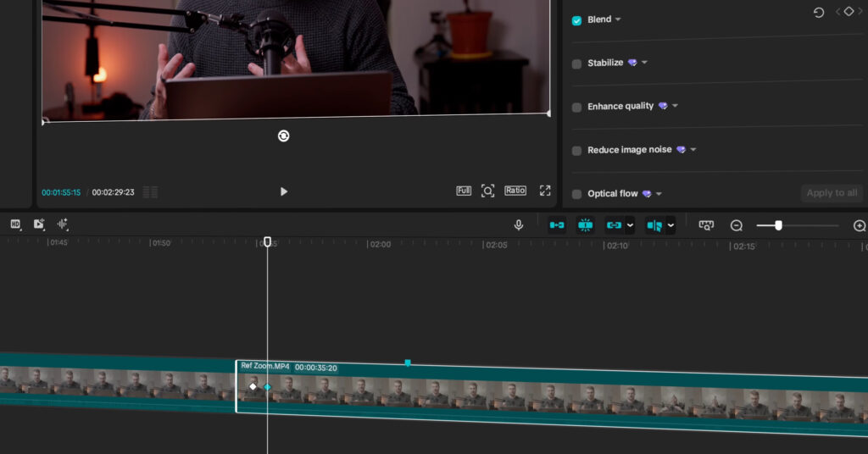
Task: Toggle the preview axis icon
Action: [x=654, y=225]
